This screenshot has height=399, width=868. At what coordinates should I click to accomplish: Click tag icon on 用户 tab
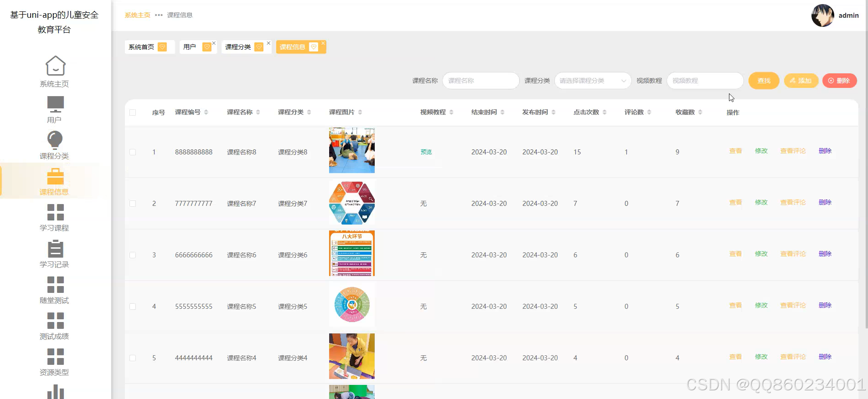[x=207, y=47]
